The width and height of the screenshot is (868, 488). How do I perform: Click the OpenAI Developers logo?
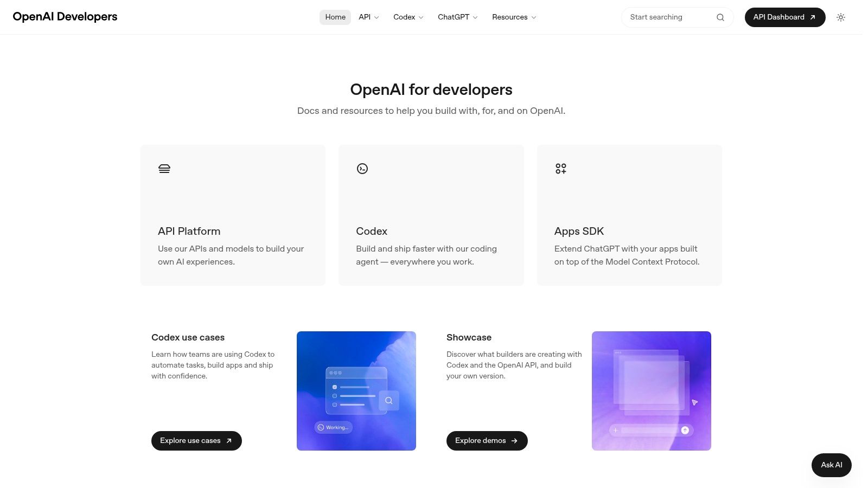65,17
